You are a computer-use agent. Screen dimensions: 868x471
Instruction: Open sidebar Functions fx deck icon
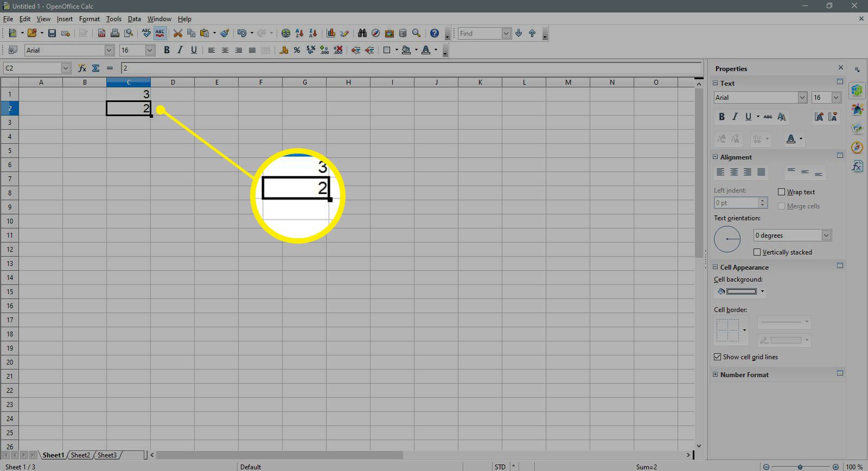coord(857,166)
